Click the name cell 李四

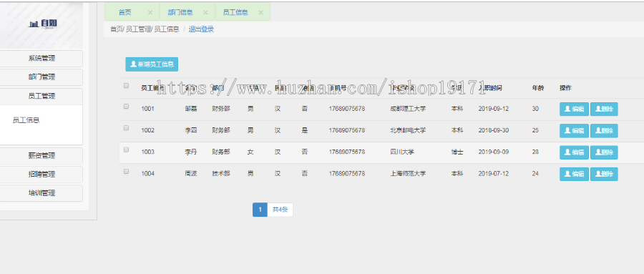click(x=191, y=131)
